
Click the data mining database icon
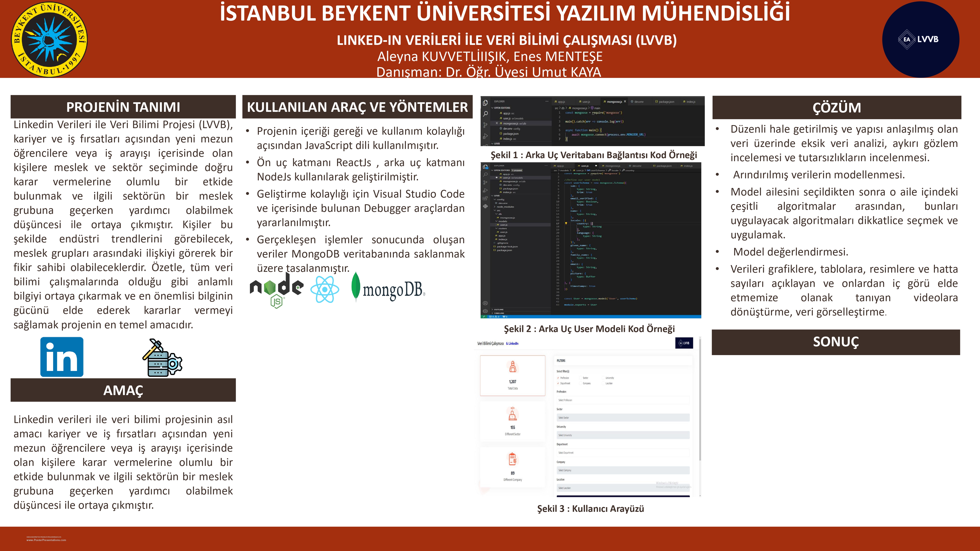pos(163,358)
